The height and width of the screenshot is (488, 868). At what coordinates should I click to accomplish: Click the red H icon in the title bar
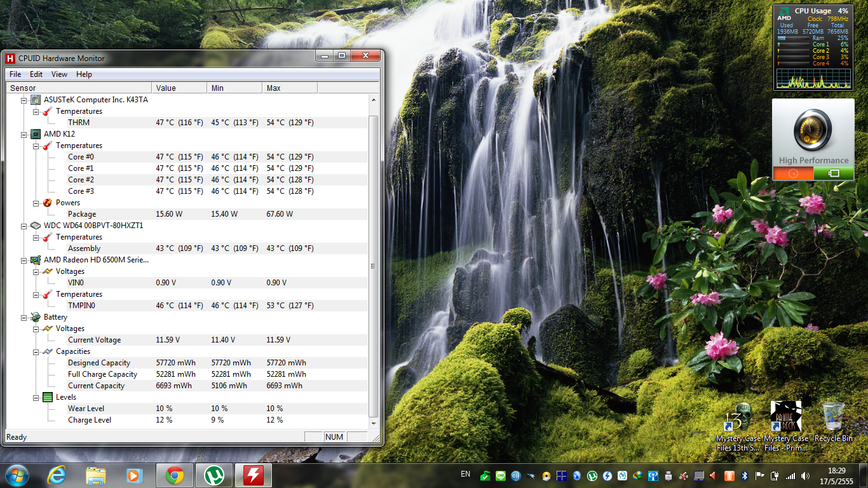[x=10, y=58]
